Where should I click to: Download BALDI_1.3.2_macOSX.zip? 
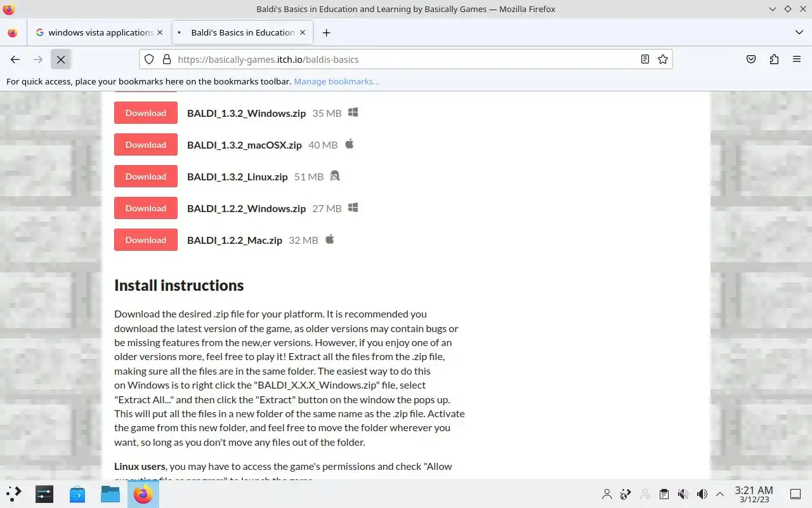point(145,145)
